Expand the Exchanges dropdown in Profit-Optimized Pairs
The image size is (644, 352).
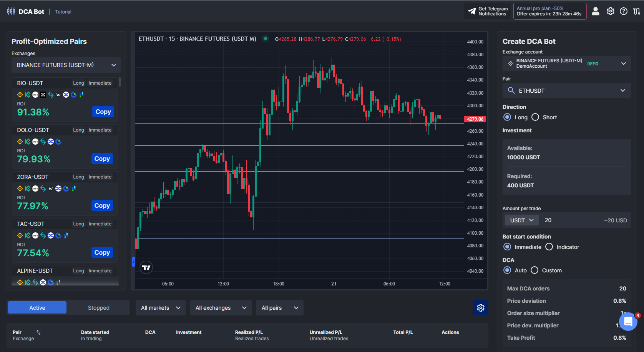66,65
